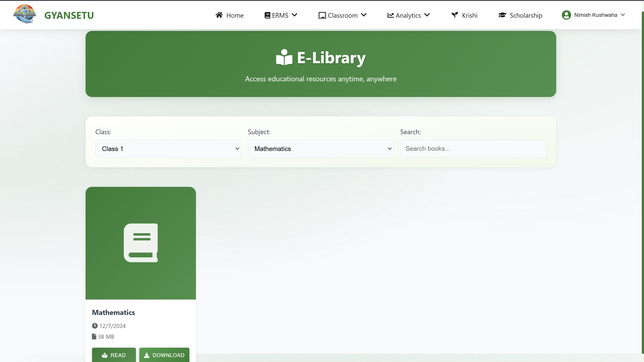Click the Analytics chart icon
644x362 pixels.
(x=391, y=15)
